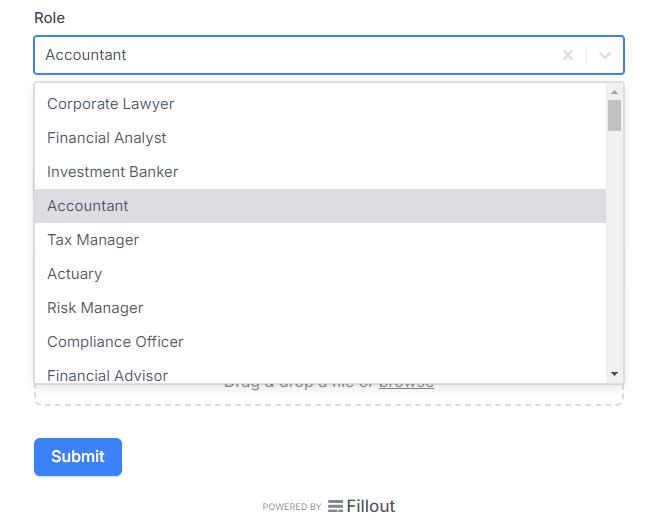The width and height of the screenshot is (654, 526).
Task: Clear the selected Accountant role
Action: click(568, 55)
